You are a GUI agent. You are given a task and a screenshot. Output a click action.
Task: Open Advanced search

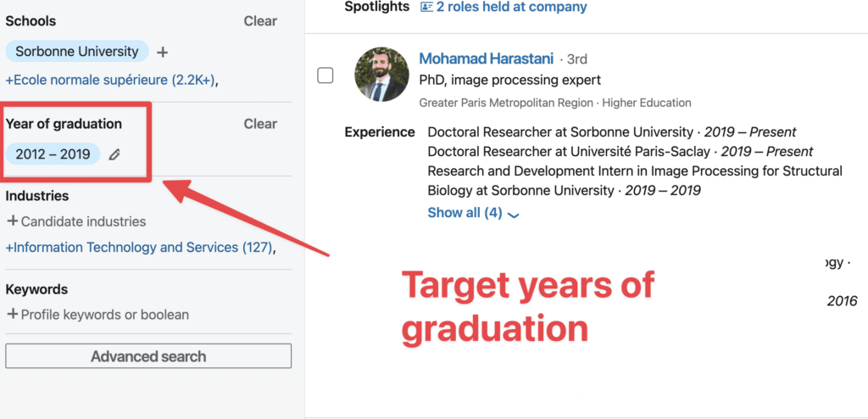coord(148,356)
